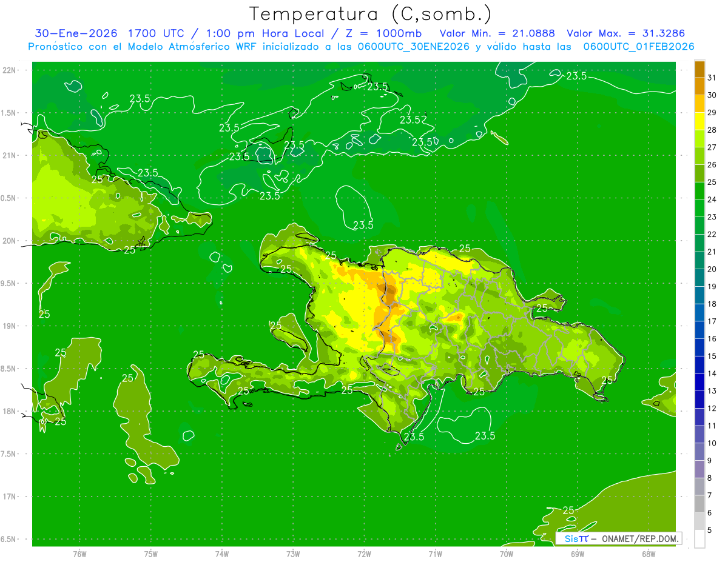Viewport: 728px width, 562px height.
Task: Click the color scale label '8'
Action: 710,478
